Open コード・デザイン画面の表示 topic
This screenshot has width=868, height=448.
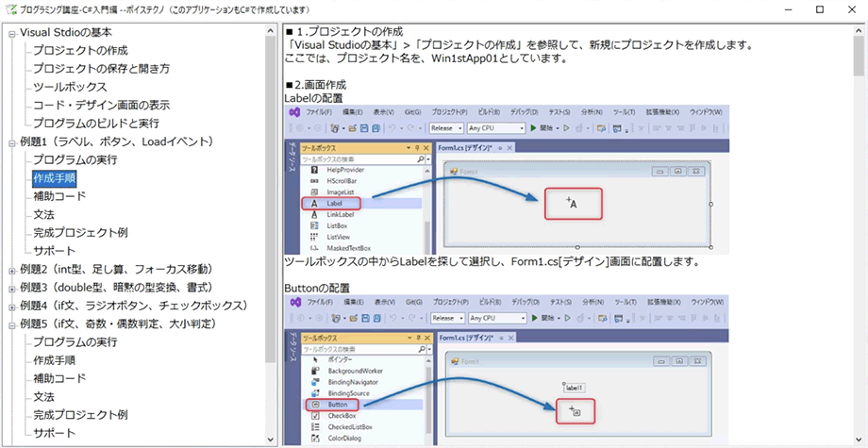[x=101, y=105]
